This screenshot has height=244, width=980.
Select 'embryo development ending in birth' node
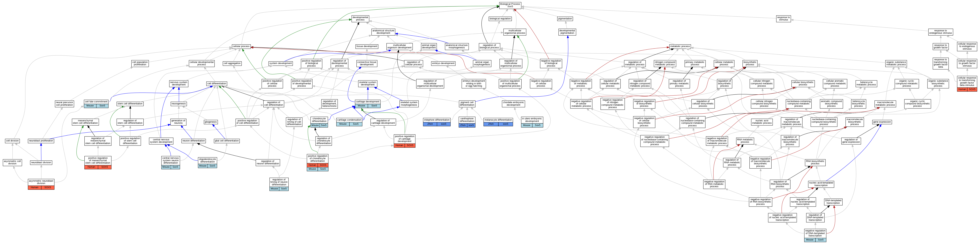click(x=474, y=83)
